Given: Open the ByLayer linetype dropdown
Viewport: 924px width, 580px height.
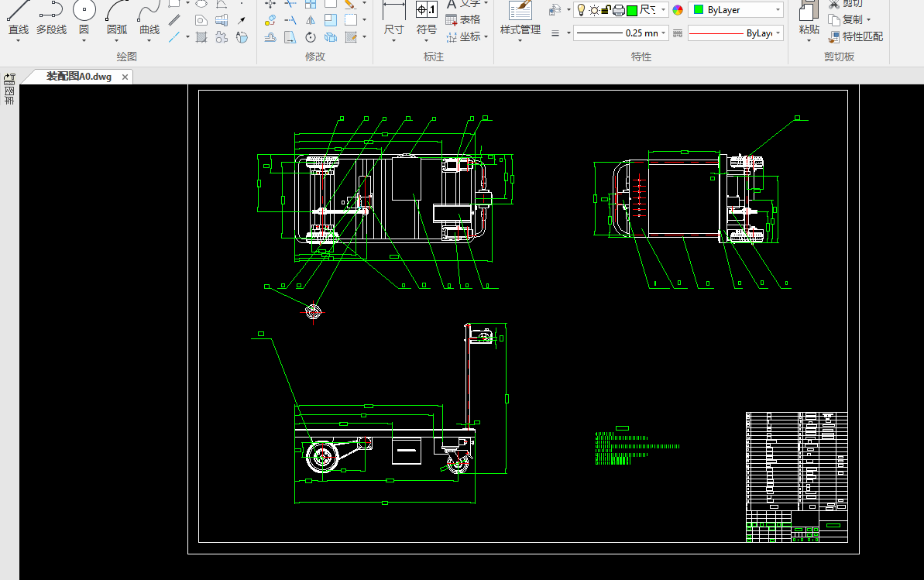Looking at the screenshot, I should pos(778,33).
